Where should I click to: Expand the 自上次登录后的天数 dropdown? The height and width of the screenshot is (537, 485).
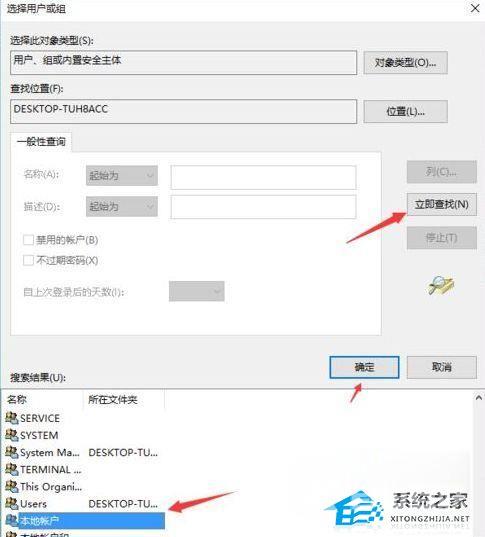197,291
